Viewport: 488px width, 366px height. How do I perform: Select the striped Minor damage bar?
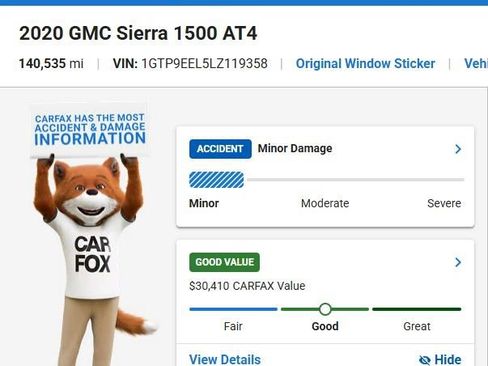click(x=216, y=180)
